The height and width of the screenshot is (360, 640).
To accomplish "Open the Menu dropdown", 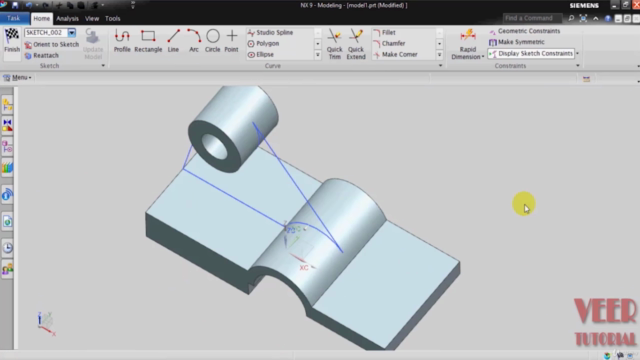I will click(18, 78).
